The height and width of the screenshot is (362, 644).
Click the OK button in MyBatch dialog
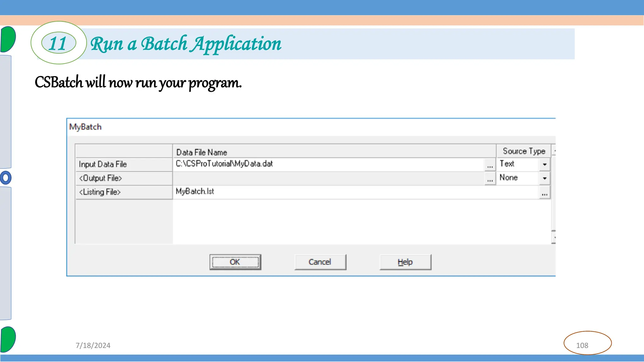click(x=235, y=262)
